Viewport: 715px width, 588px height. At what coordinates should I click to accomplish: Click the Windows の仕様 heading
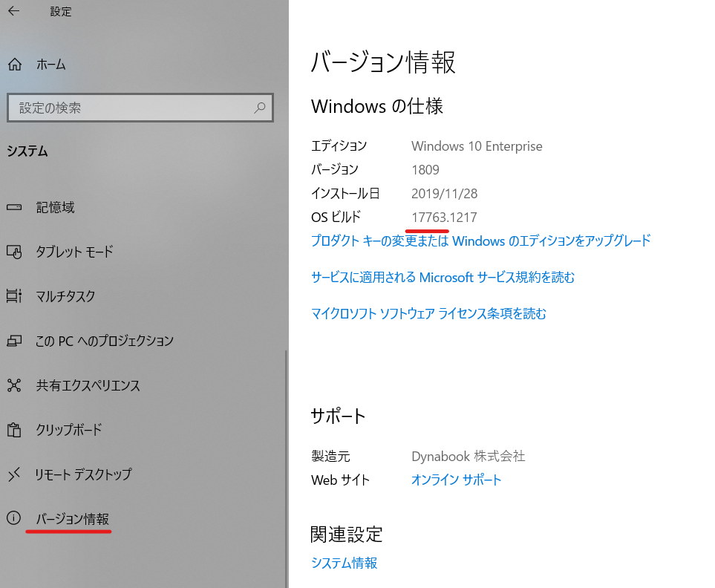376,106
